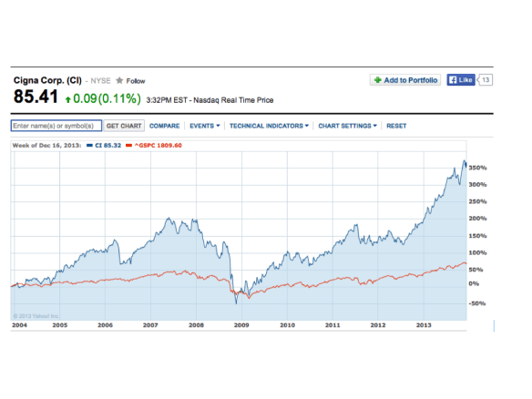Expand the CHART SETTINGS dropdown
Screen dimensions: 532x399
point(347,126)
